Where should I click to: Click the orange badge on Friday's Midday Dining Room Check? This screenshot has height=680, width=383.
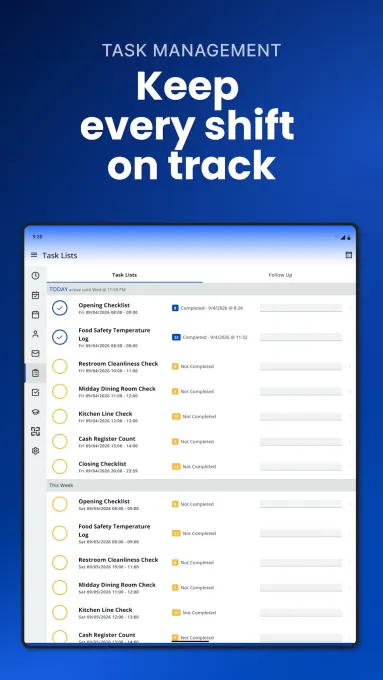175,392
